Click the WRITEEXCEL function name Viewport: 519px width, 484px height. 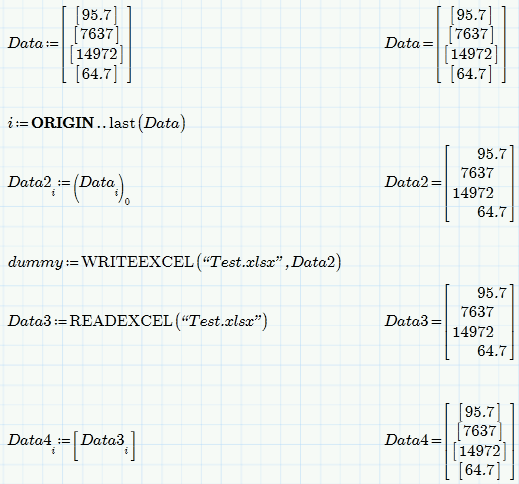coord(138,262)
